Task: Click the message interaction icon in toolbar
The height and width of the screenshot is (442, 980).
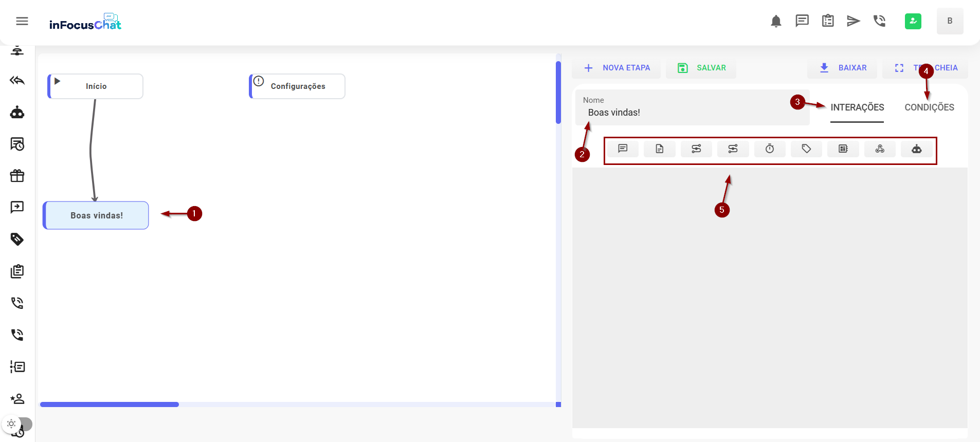Action: tap(623, 149)
